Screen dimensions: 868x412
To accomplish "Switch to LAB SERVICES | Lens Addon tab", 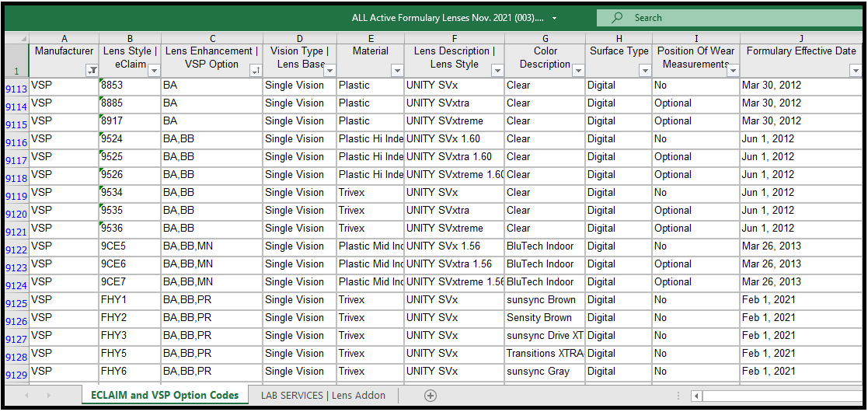I will [x=323, y=396].
